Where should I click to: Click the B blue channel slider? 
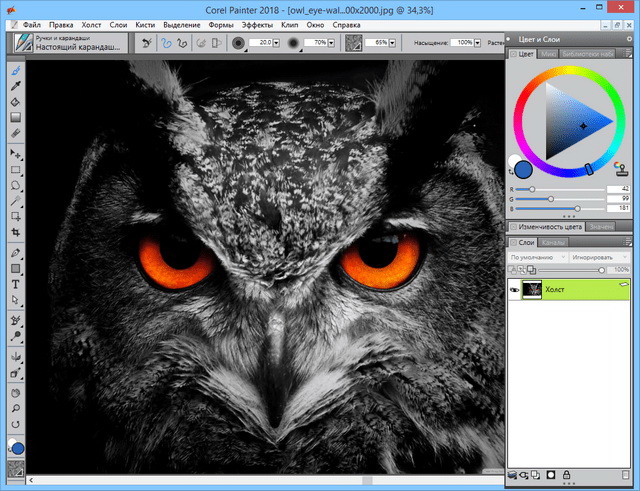[x=576, y=208]
